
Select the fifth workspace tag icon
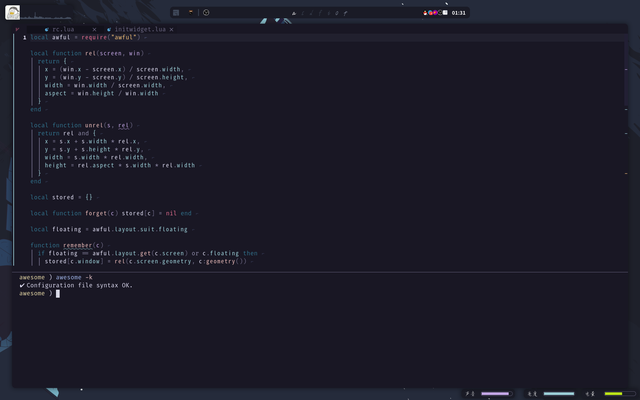tap(329, 13)
